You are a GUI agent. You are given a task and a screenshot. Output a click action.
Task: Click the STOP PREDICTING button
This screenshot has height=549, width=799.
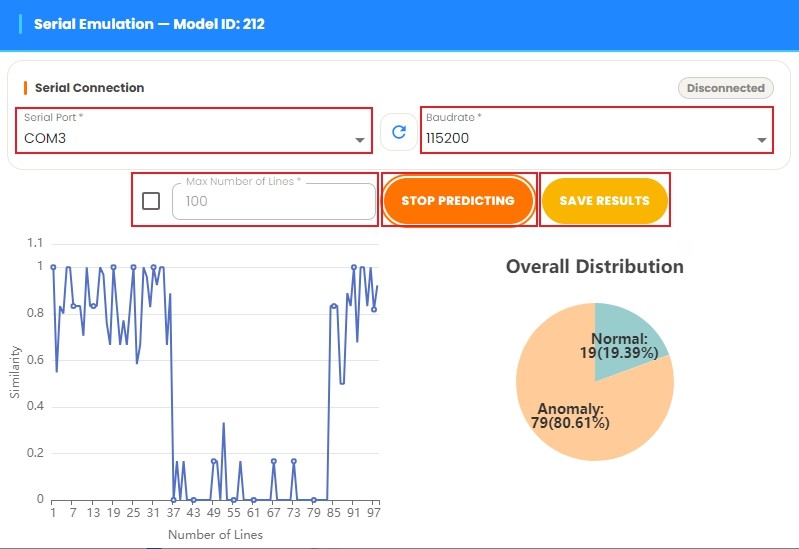458,200
